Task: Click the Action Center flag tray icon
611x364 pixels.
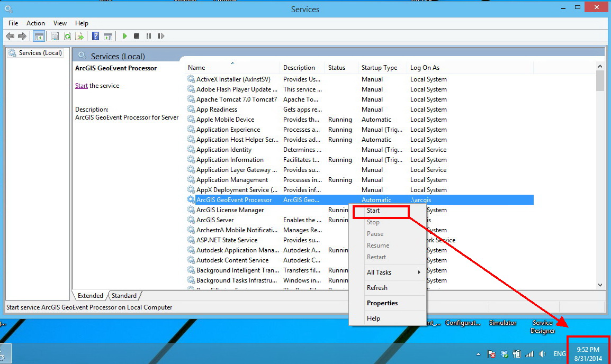Action: pos(491,354)
